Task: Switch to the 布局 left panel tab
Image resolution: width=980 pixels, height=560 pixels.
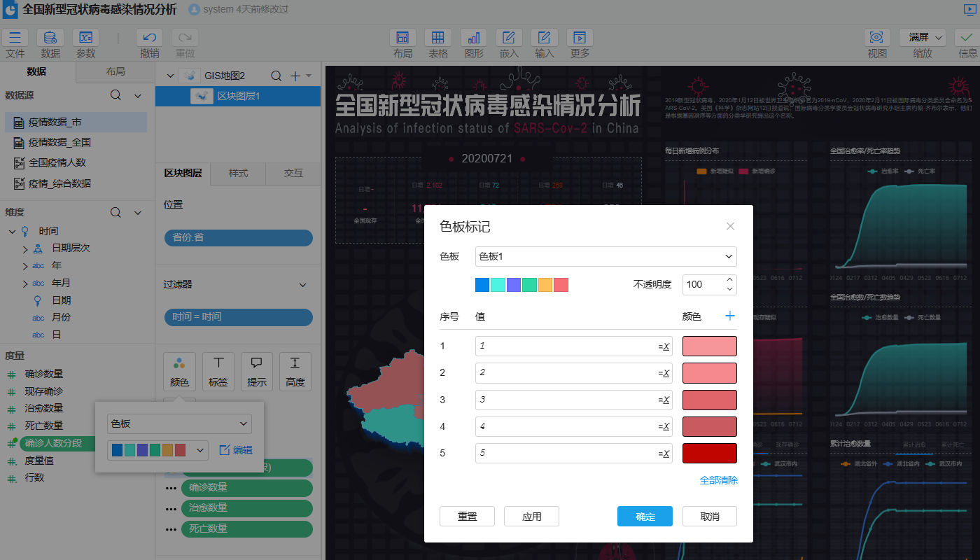Action: 115,72
